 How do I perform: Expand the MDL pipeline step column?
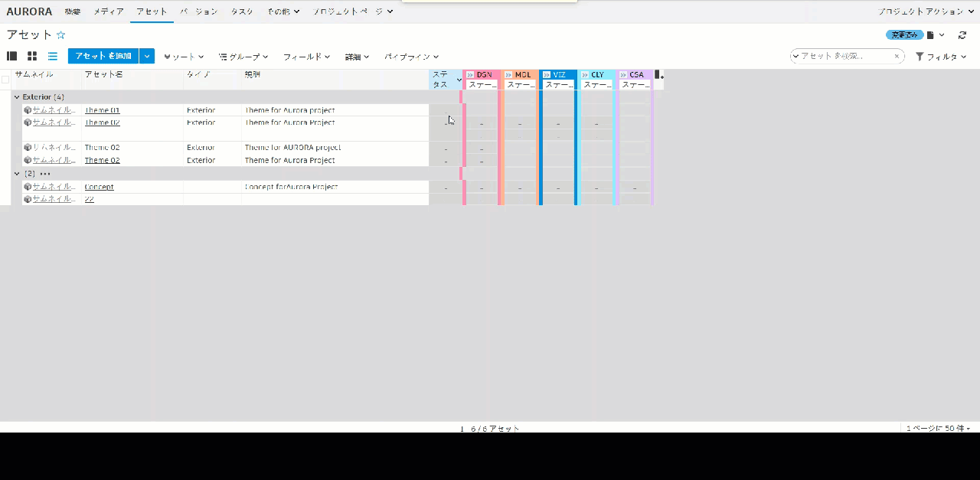point(508,75)
